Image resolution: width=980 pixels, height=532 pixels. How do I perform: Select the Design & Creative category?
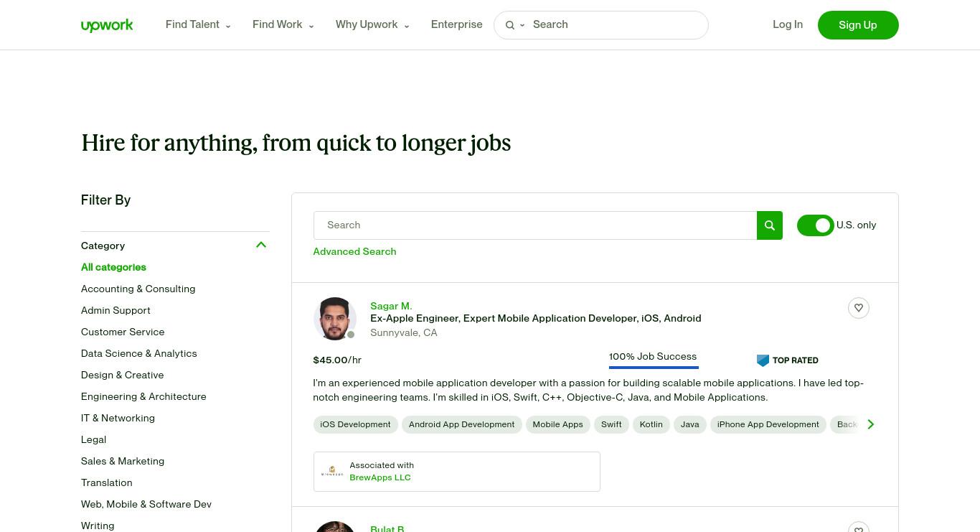pos(122,375)
